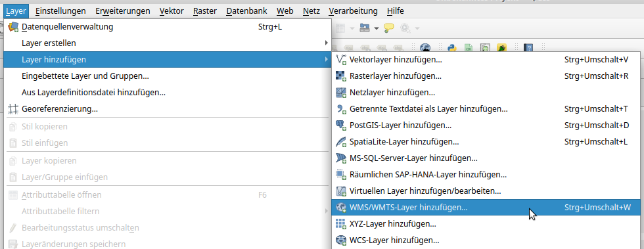Select Layer hinzufügen menu entry
This screenshot has height=249, width=644.
tap(167, 60)
